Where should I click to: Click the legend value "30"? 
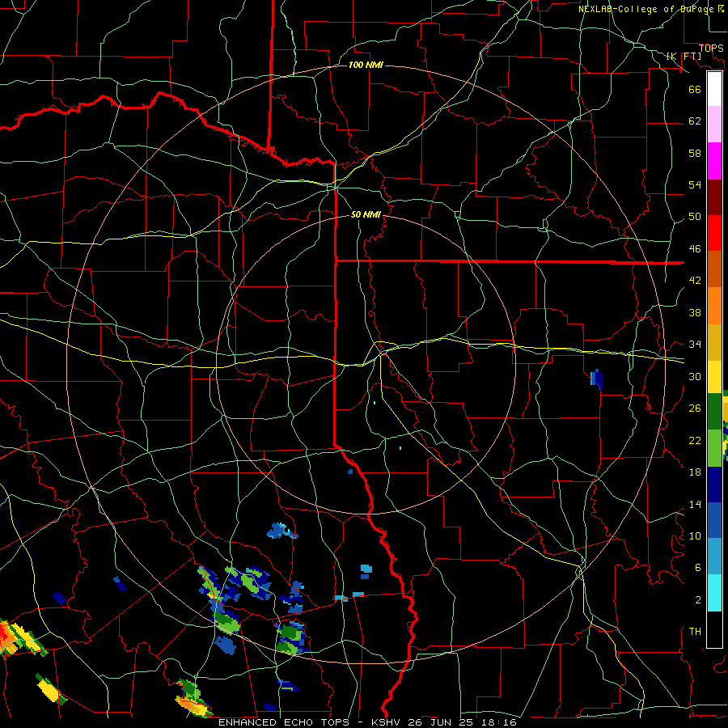click(695, 376)
